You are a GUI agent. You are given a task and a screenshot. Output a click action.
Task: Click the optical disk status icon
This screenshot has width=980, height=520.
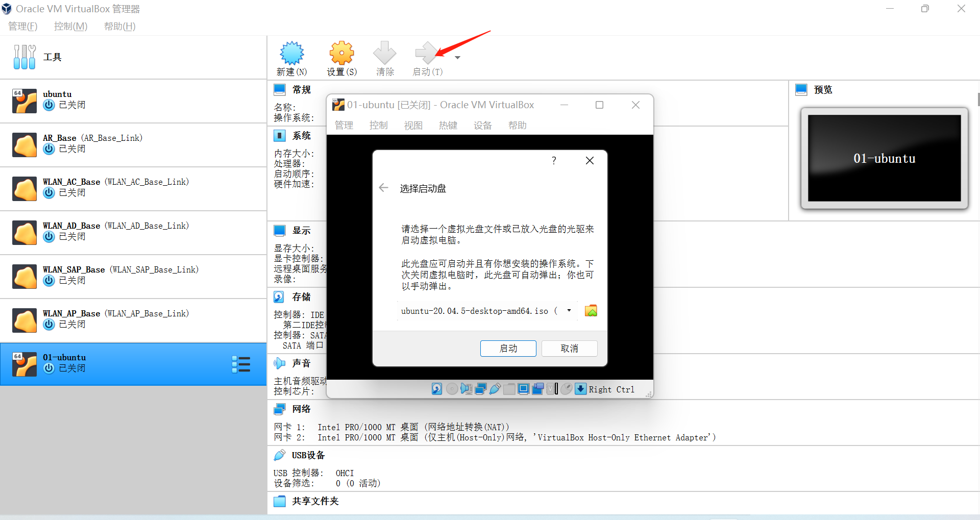tap(452, 389)
